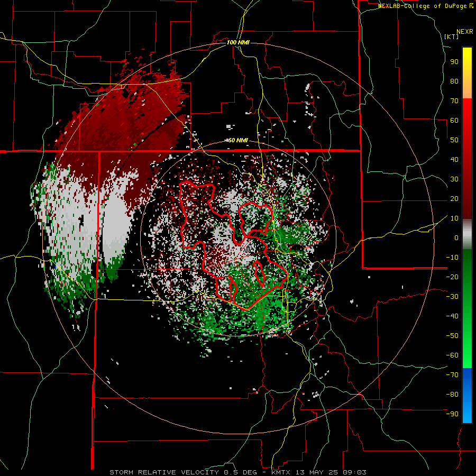Click the blue bottom segment of the color bar
Screen dimensions: 476x476
pos(467,396)
